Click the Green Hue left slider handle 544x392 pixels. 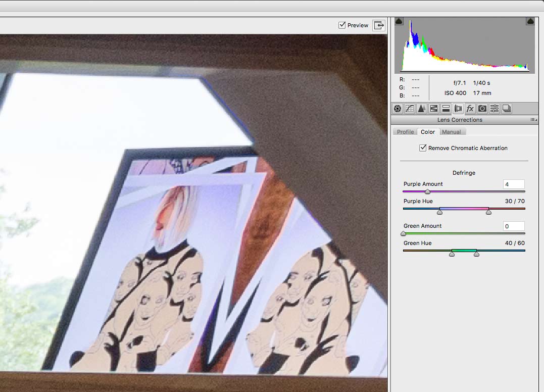[452, 254]
